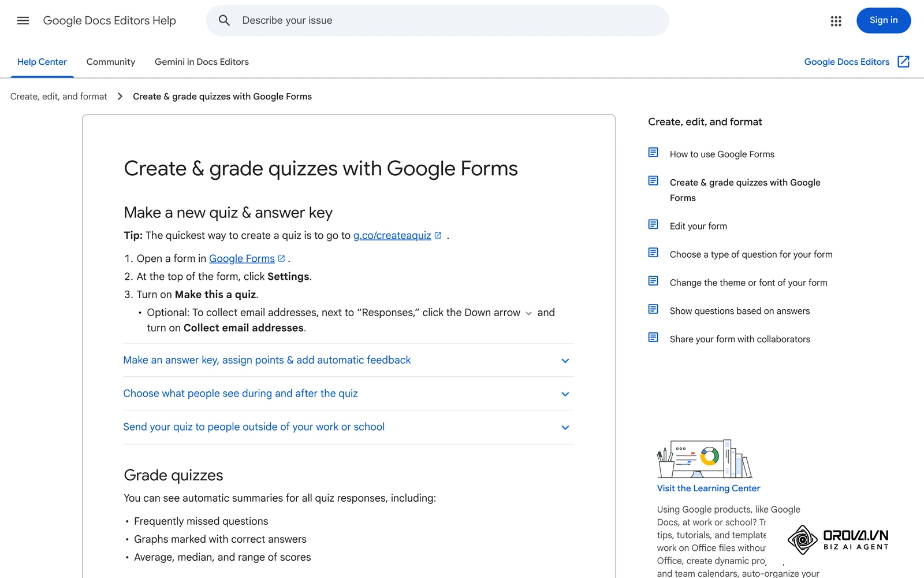Click document icon beside Show questions based on answers
Viewport: 924px width, 578px height.
tap(653, 309)
